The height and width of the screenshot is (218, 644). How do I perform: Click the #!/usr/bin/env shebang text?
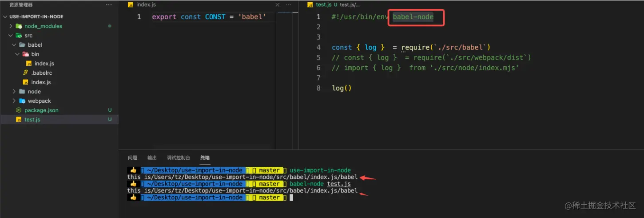[360, 17]
